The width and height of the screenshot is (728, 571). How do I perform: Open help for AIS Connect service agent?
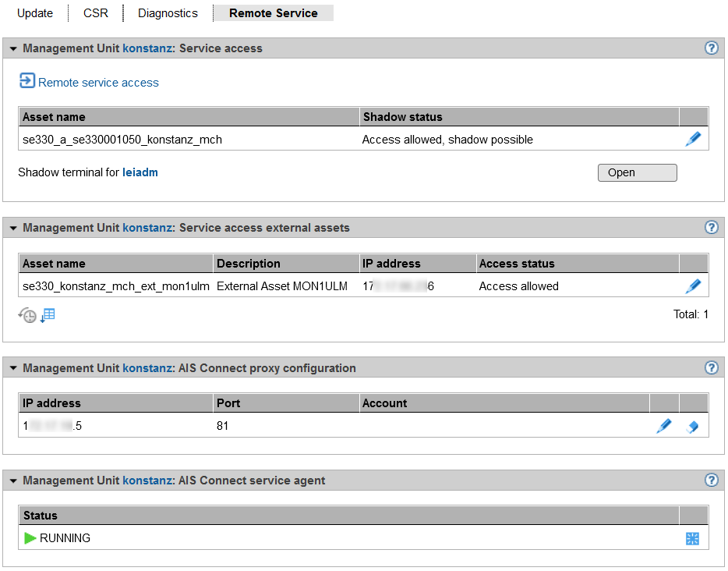711,481
